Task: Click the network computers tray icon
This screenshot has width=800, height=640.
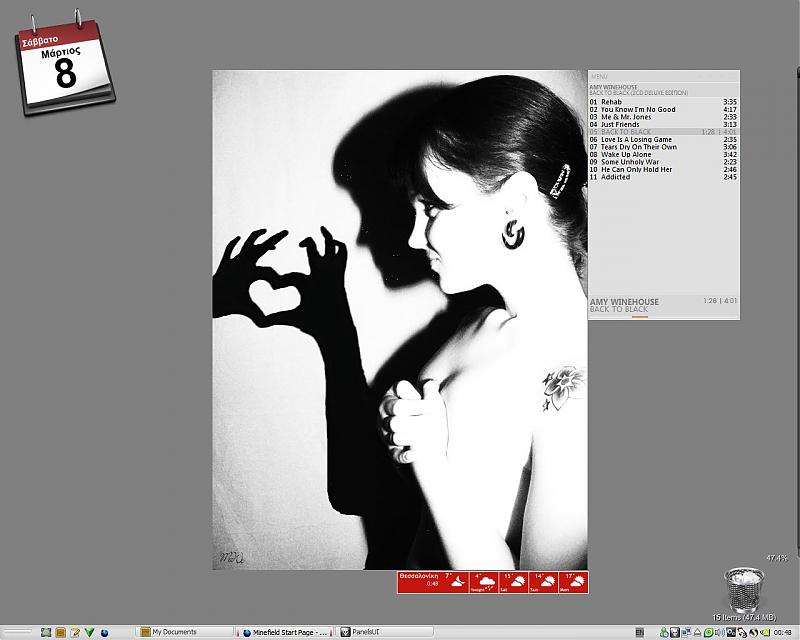Action: 686,633
